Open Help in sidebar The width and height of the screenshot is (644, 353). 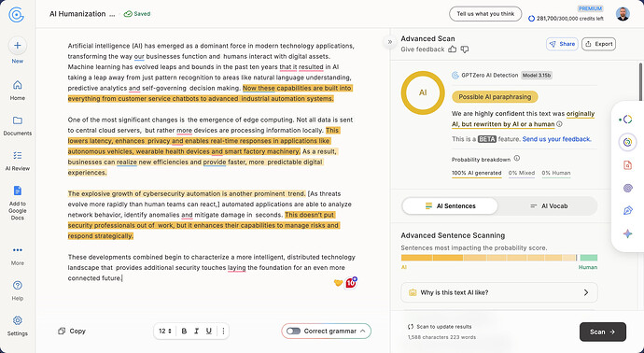(17, 290)
